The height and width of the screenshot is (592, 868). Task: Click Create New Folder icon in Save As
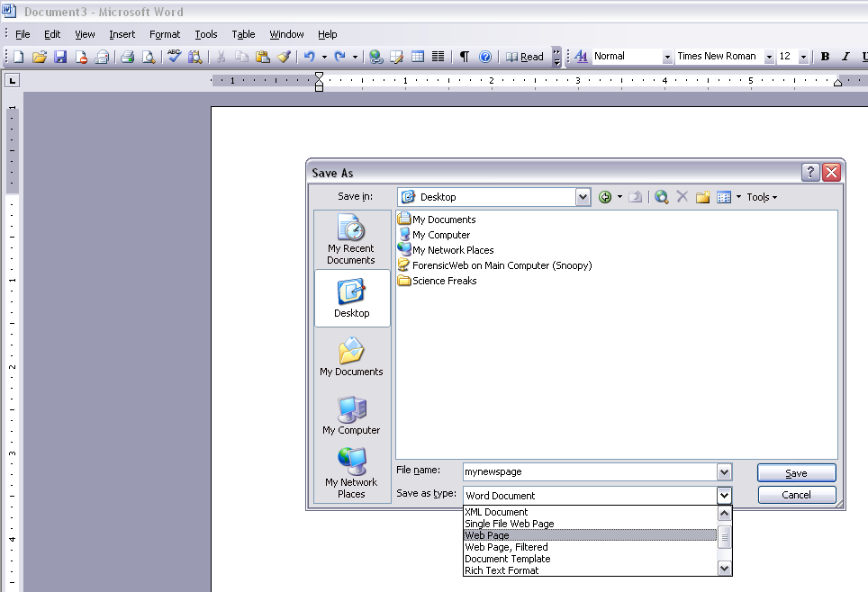[x=703, y=197]
